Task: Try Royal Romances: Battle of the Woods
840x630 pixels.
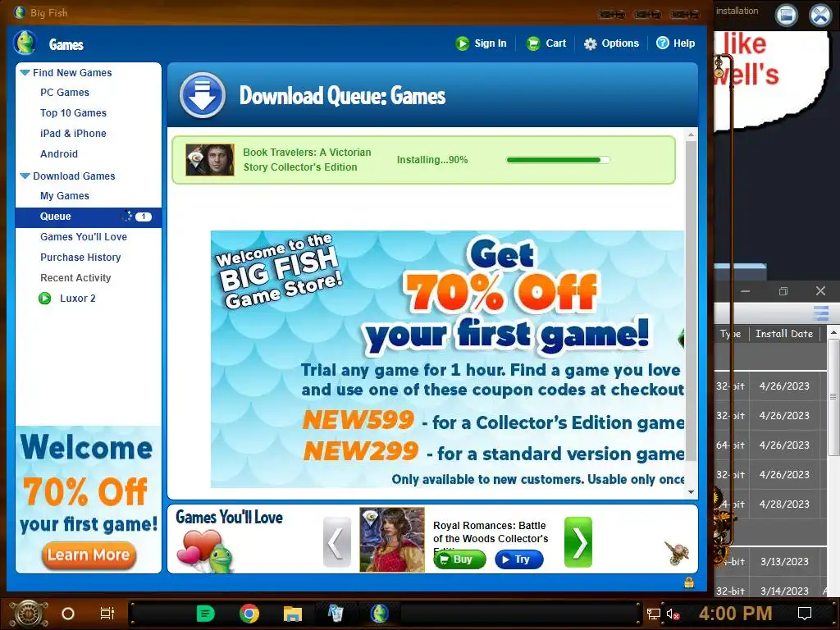Action: [519, 559]
